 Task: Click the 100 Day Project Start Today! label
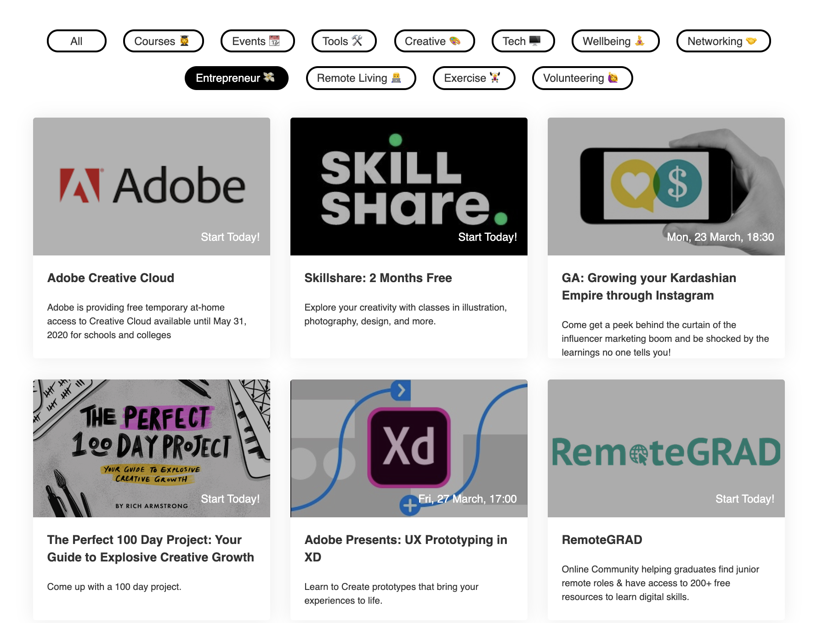(x=230, y=499)
